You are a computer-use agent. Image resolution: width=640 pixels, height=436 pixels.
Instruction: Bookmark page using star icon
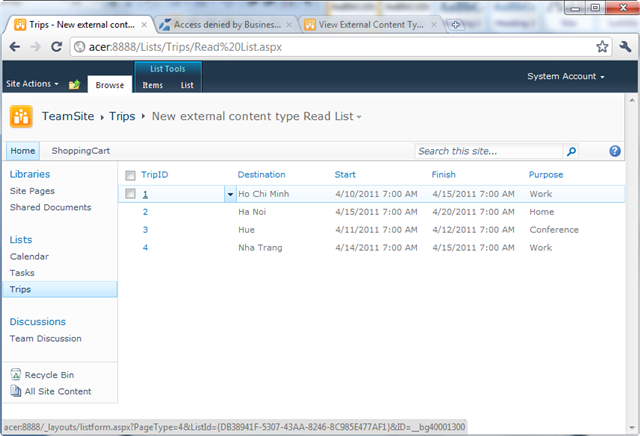tap(602, 47)
